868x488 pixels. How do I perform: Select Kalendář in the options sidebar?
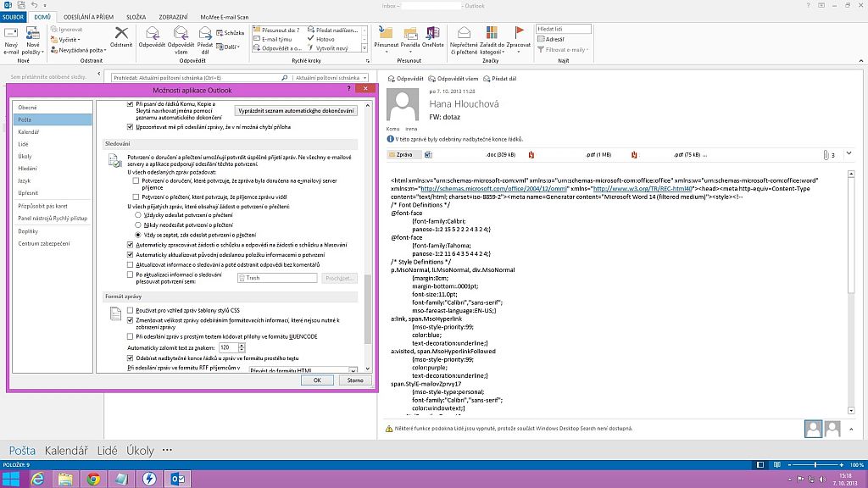(28, 132)
